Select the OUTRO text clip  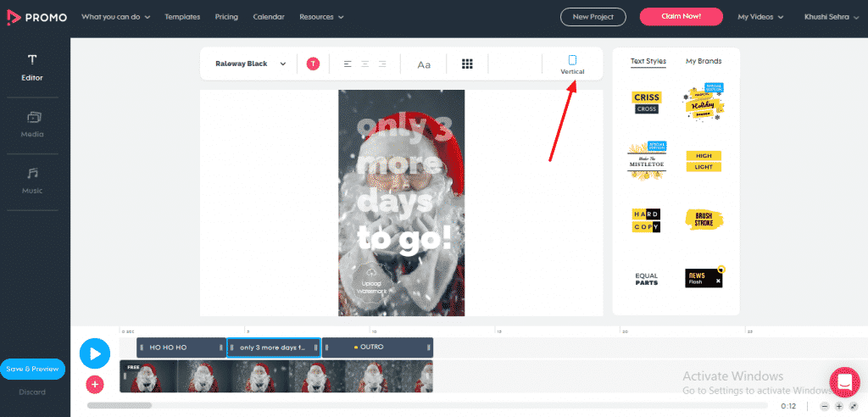pos(377,347)
